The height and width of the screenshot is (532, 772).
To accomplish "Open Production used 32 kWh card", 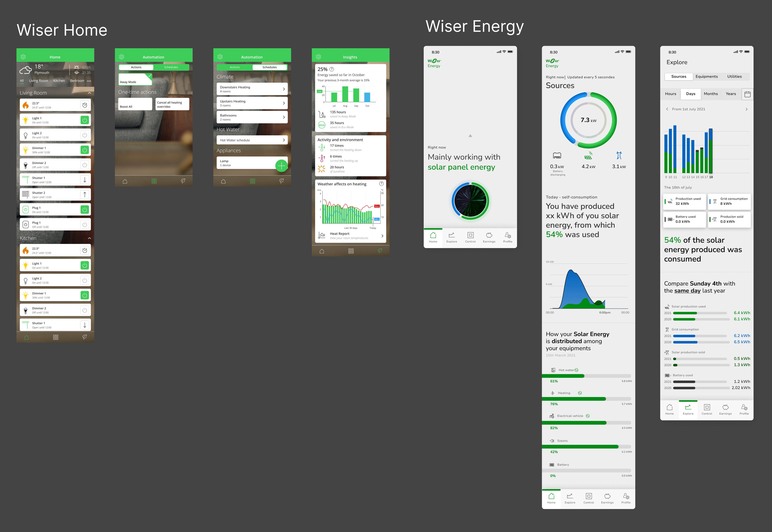I will pos(684,202).
